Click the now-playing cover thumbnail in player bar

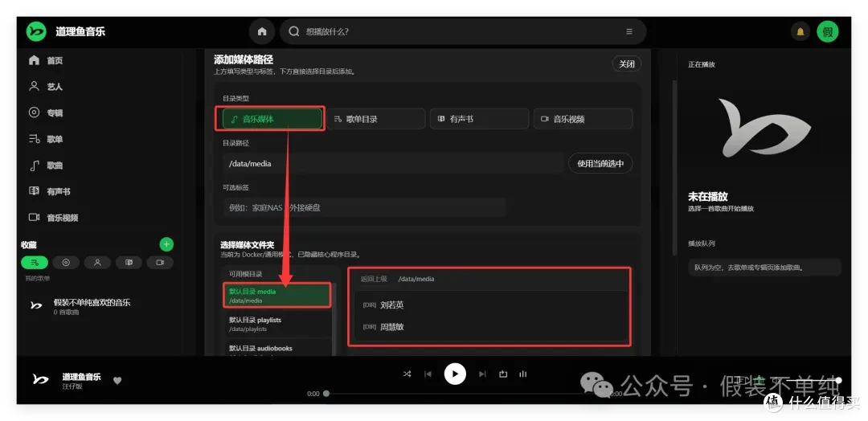pyautogui.click(x=40, y=379)
